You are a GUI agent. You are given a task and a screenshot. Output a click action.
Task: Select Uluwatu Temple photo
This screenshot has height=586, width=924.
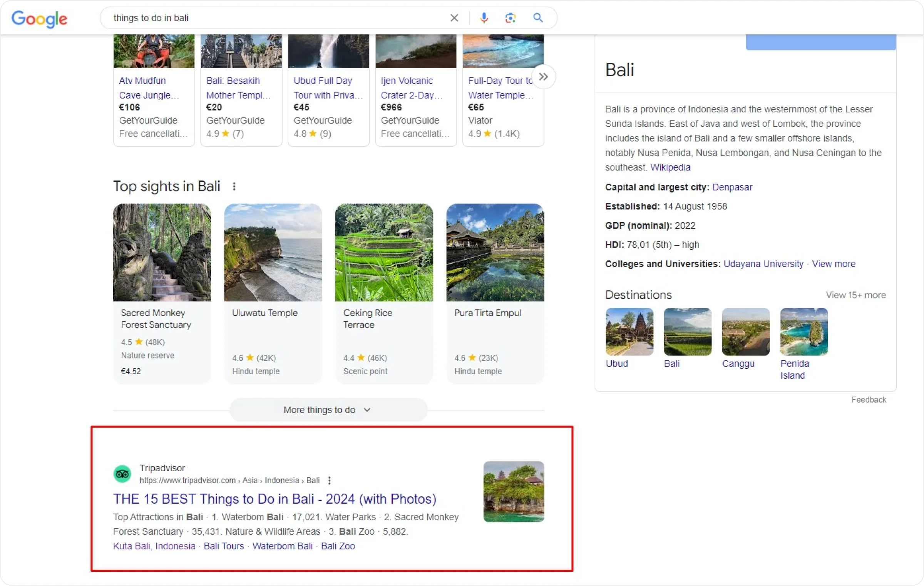pos(273,253)
